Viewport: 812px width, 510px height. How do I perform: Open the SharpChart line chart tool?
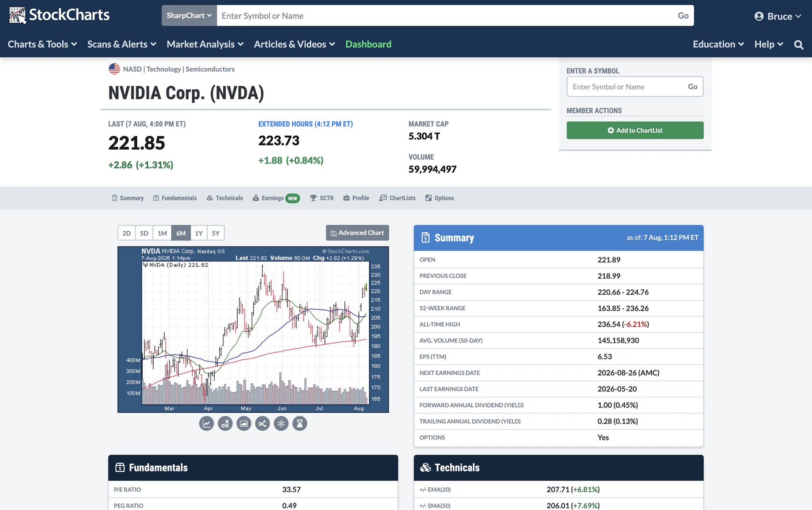206,423
